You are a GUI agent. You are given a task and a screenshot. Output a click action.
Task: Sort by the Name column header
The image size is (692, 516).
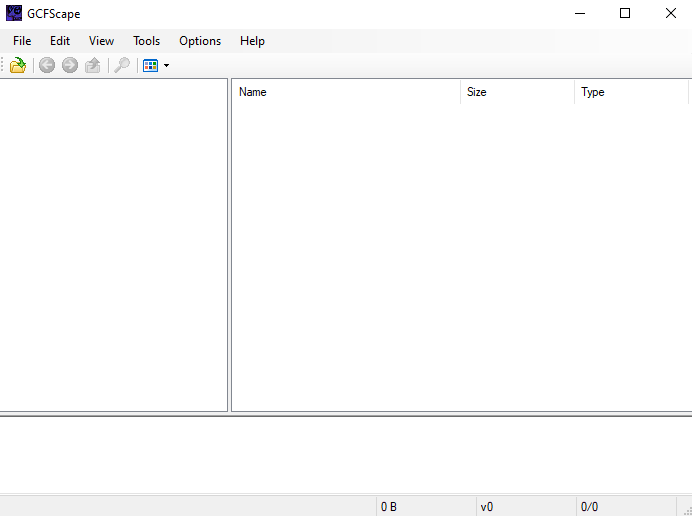tap(346, 92)
